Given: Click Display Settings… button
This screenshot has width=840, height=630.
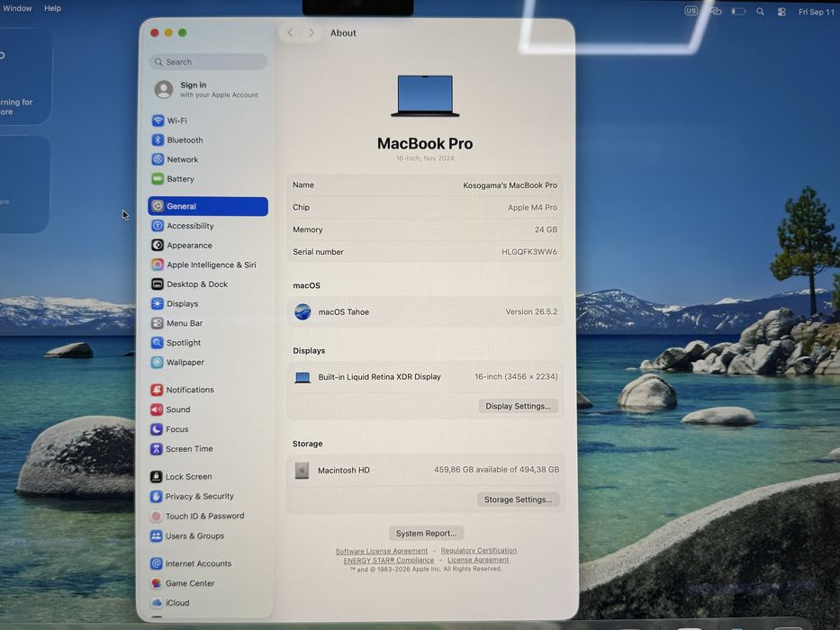Looking at the screenshot, I should pyautogui.click(x=518, y=406).
